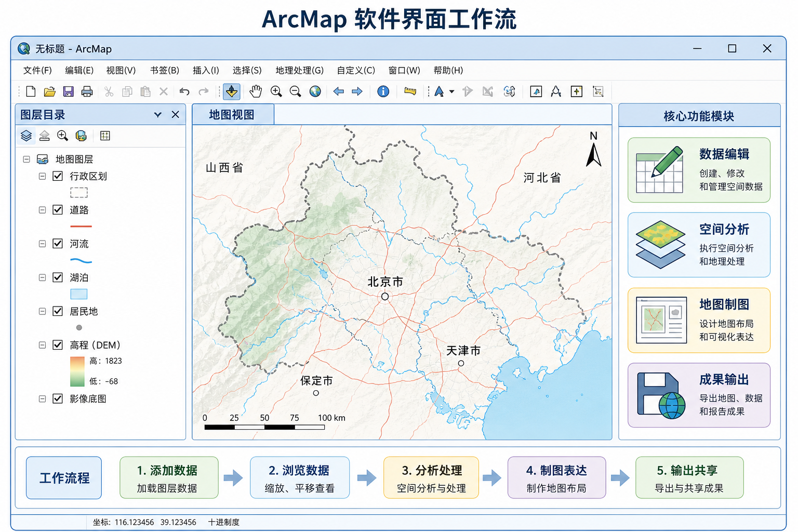Image resolution: width=798 pixels, height=532 pixels.
Task: Open the 图层目录 panel dropdown chevron
Action: pos(158,115)
